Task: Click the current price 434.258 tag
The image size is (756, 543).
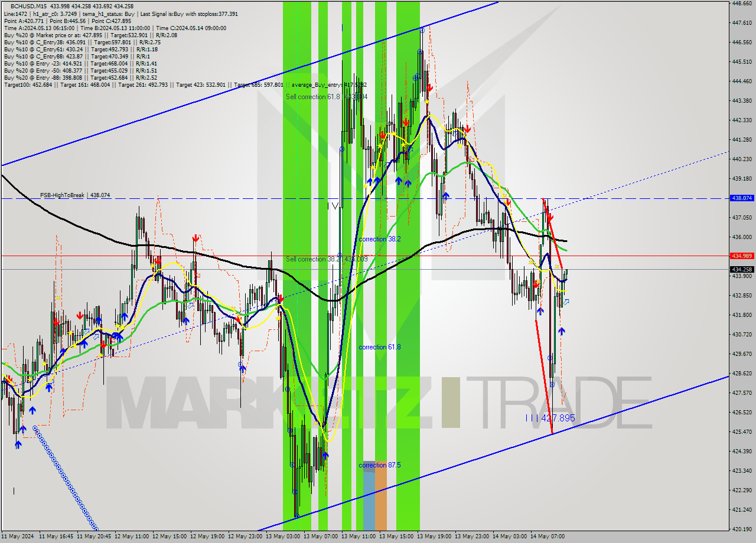Action: point(741,269)
